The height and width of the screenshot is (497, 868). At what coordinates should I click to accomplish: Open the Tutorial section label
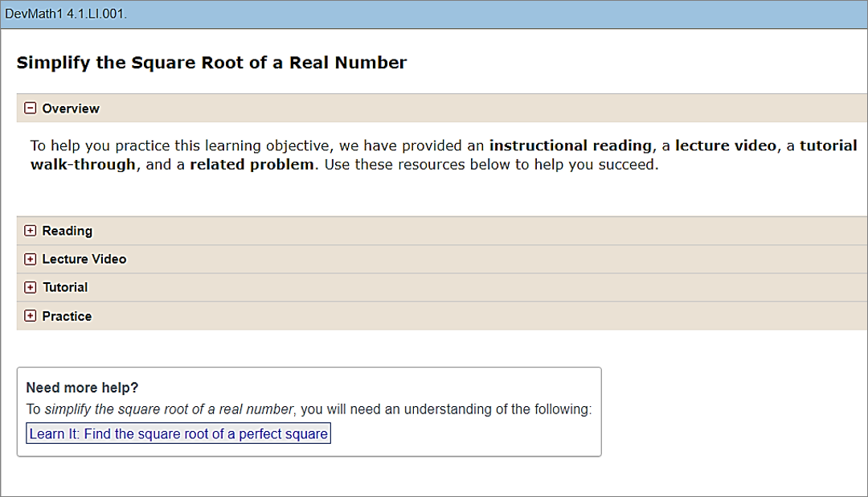(x=65, y=287)
